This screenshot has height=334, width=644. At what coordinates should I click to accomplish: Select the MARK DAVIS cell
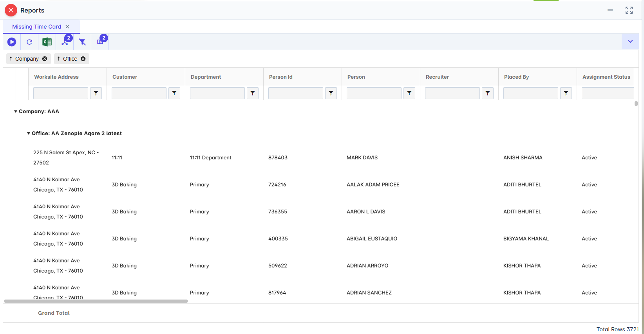[362, 157]
